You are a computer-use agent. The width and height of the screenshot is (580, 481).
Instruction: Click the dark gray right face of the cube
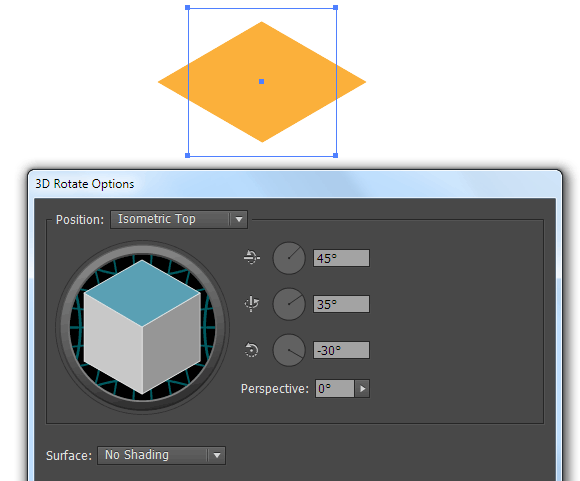[x=172, y=342]
